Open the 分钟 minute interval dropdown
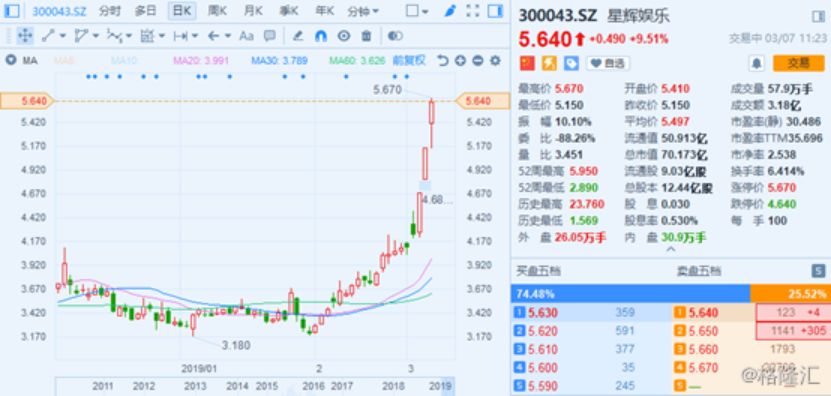This screenshot has height=396, width=831. [x=364, y=11]
